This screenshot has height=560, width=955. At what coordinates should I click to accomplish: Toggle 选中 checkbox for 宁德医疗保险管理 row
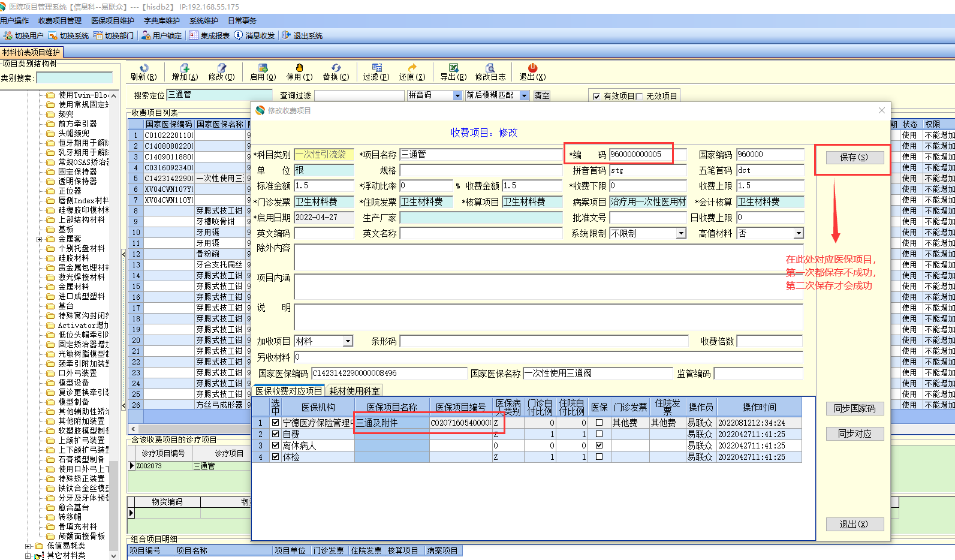tap(275, 423)
